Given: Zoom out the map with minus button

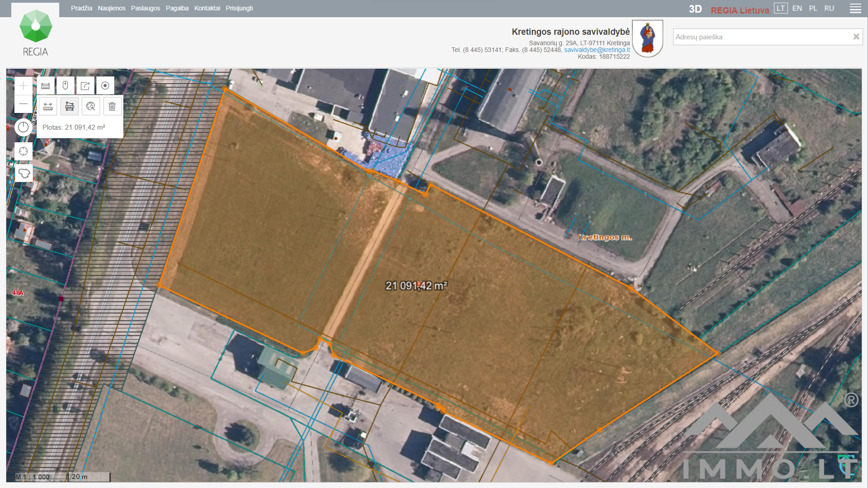Looking at the screenshot, I should [x=24, y=104].
